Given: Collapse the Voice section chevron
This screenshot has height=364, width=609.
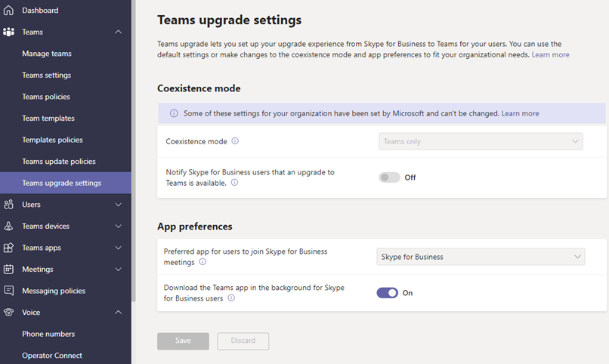Looking at the screenshot, I should tap(119, 313).
